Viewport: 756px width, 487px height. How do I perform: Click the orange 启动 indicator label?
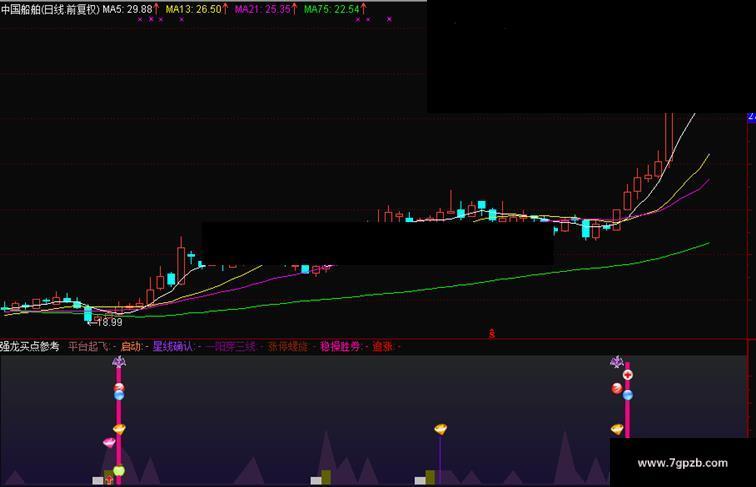[131, 346]
